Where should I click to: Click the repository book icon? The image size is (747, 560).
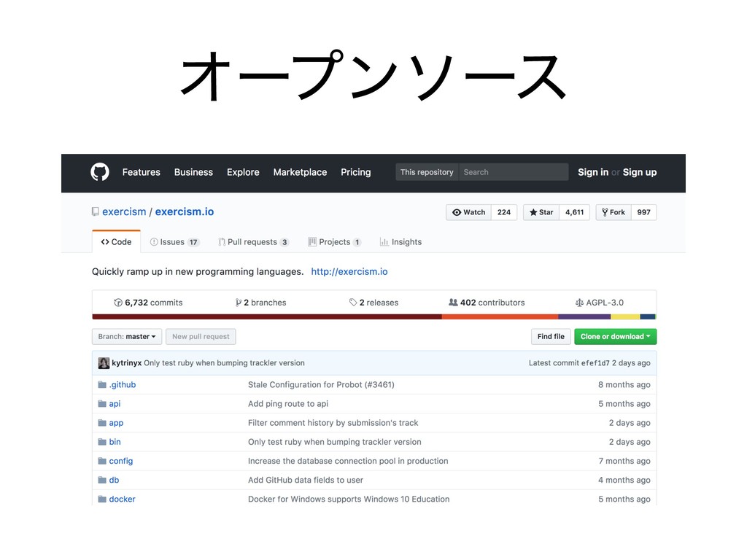(96, 212)
